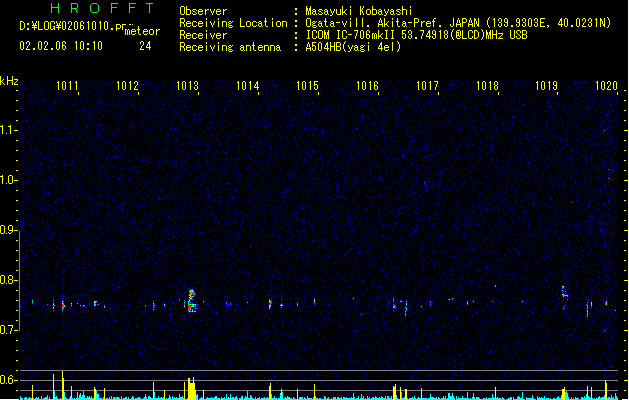This screenshot has width=629, height=400.
Task: Click the grey frequency range bracket at left
Action: pos(20,281)
